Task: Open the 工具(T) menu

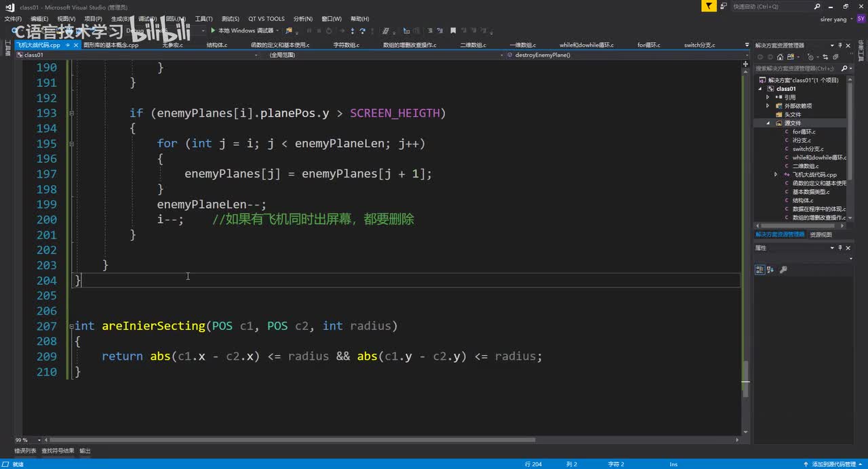Action: 203,19
